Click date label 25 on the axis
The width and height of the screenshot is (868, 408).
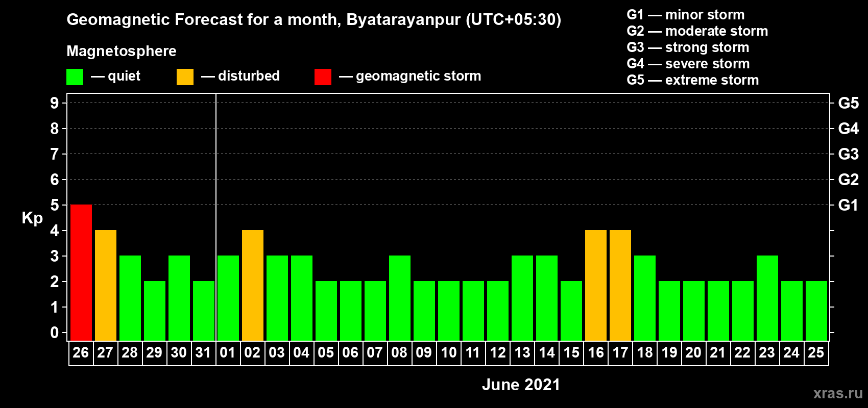(816, 352)
